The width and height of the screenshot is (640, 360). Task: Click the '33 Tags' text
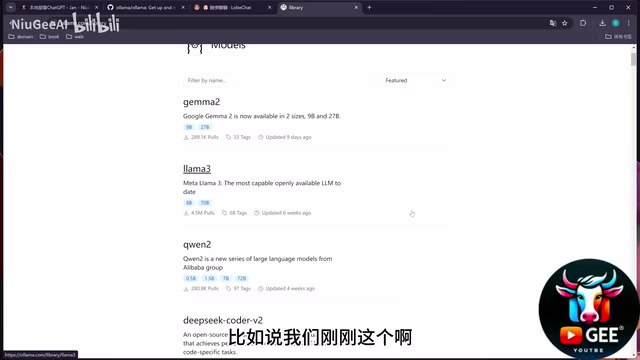[x=242, y=137]
